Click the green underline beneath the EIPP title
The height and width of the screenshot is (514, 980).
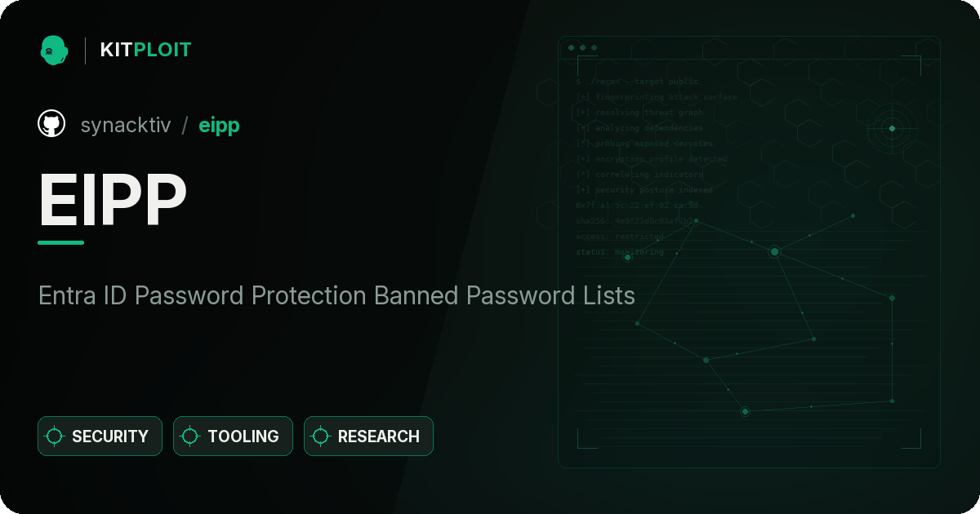61,242
